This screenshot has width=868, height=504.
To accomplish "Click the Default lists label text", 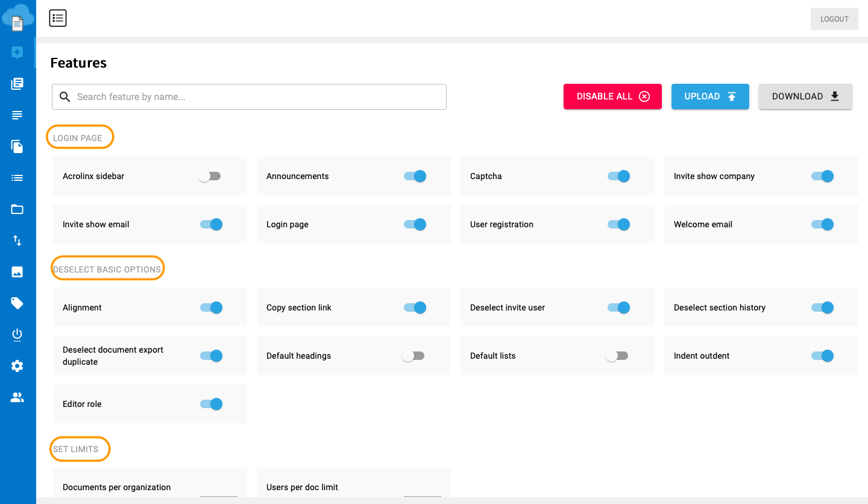I will (x=493, y=356).
